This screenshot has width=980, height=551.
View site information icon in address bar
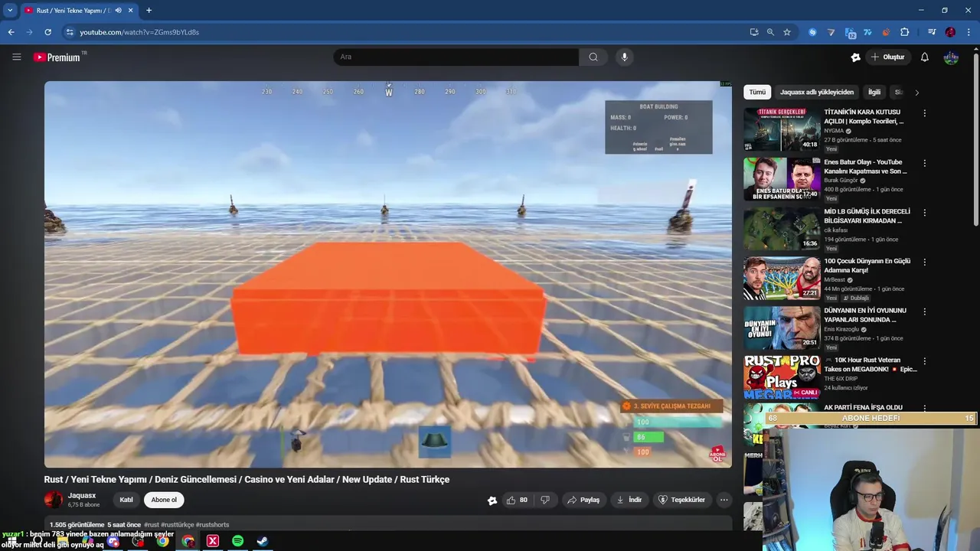coord(70,32)
